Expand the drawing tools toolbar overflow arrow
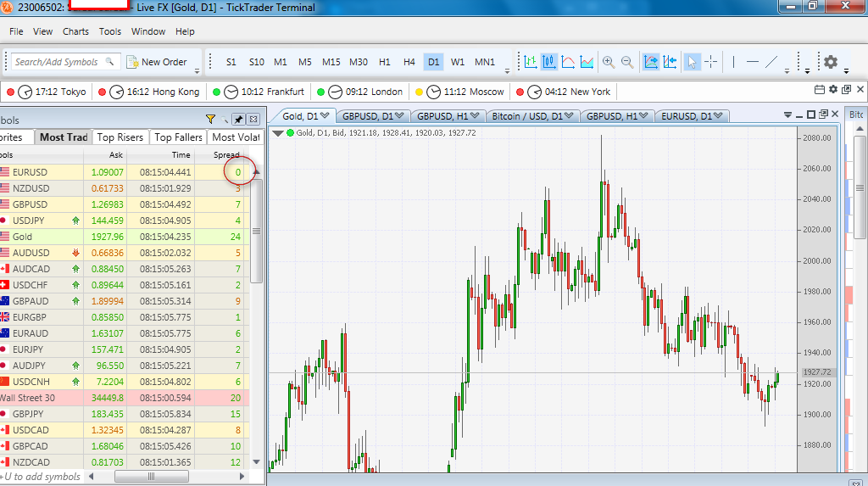 click(x=787, y=71)
